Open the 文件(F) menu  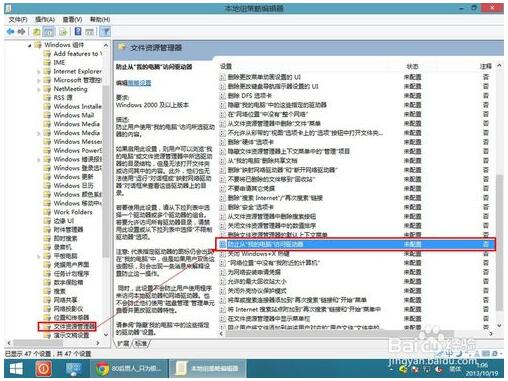18,20
